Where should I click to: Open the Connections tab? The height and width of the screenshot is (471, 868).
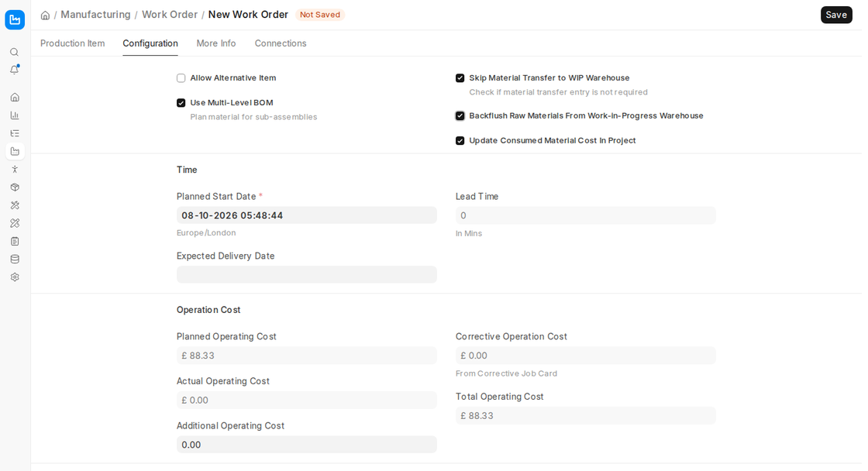tap(281, 43)
